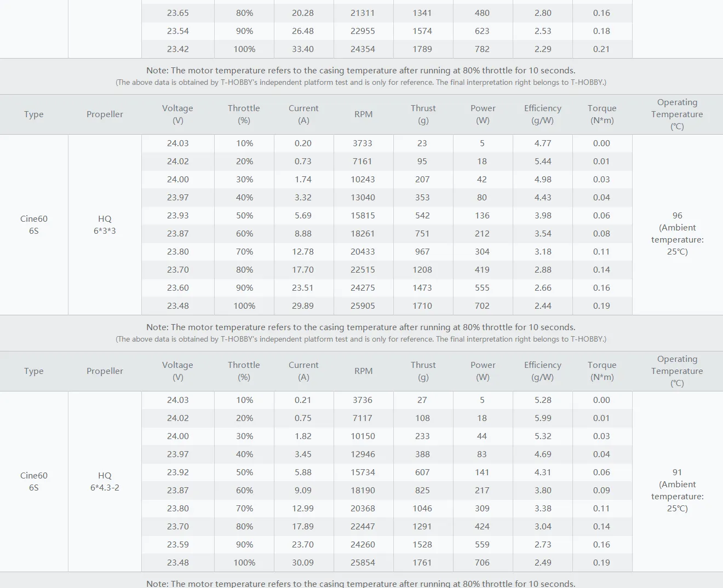Click the current value 29.89
This screenshot has width=723, height=588.
tap(303, 305)
